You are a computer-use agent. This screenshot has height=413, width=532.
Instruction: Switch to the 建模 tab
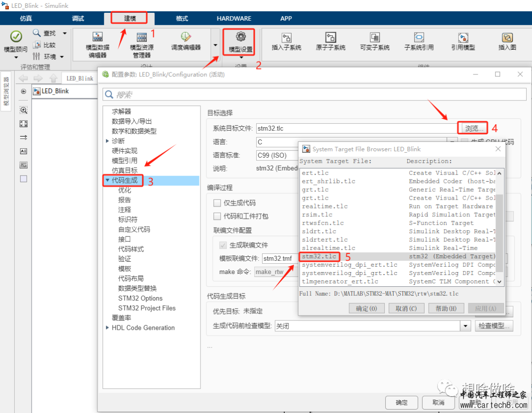point(130,18)
